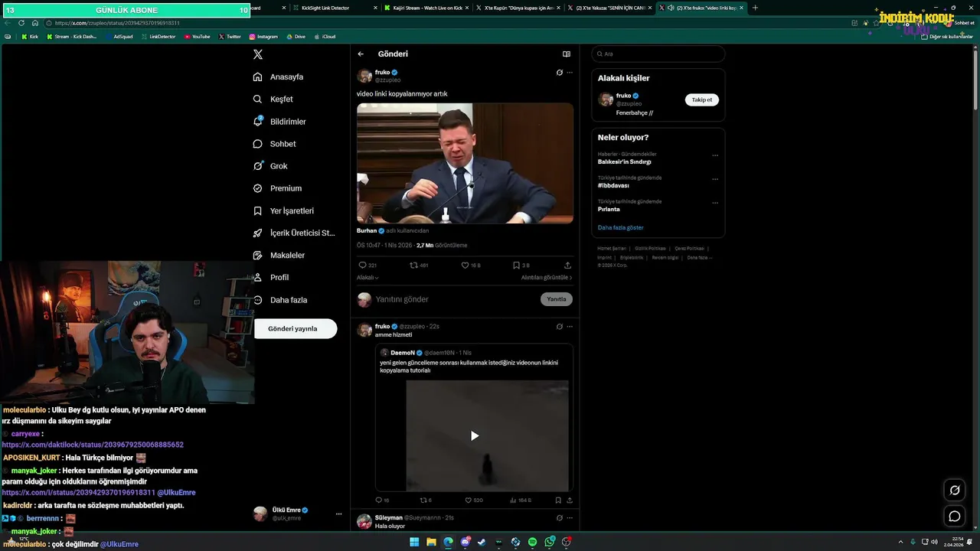Open reader view icon in Gönderi header

567,54
